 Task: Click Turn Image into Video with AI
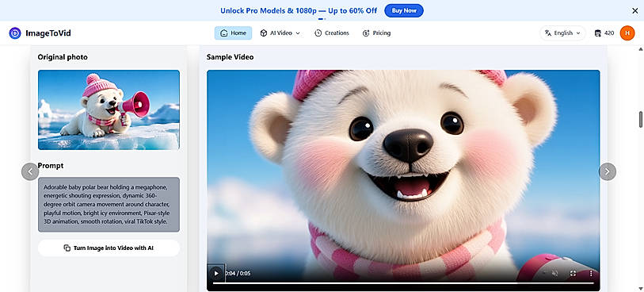click(x=109, y=248)
